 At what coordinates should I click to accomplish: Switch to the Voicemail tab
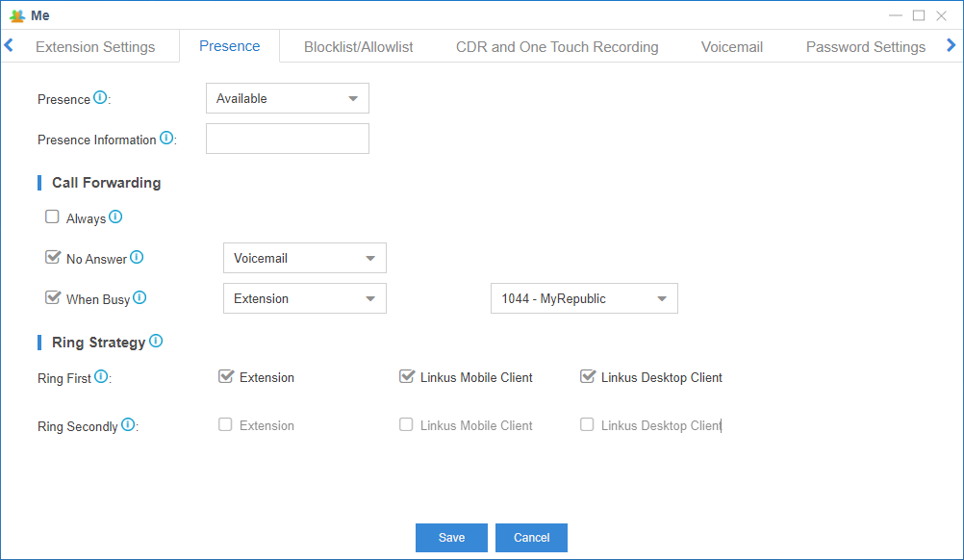tap(731, 46)
